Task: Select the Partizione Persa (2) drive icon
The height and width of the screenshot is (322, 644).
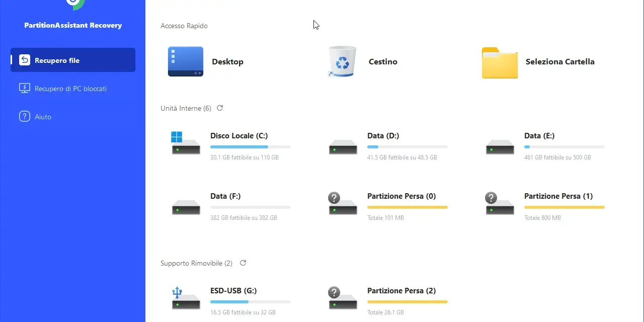Action: pos(343,298)
